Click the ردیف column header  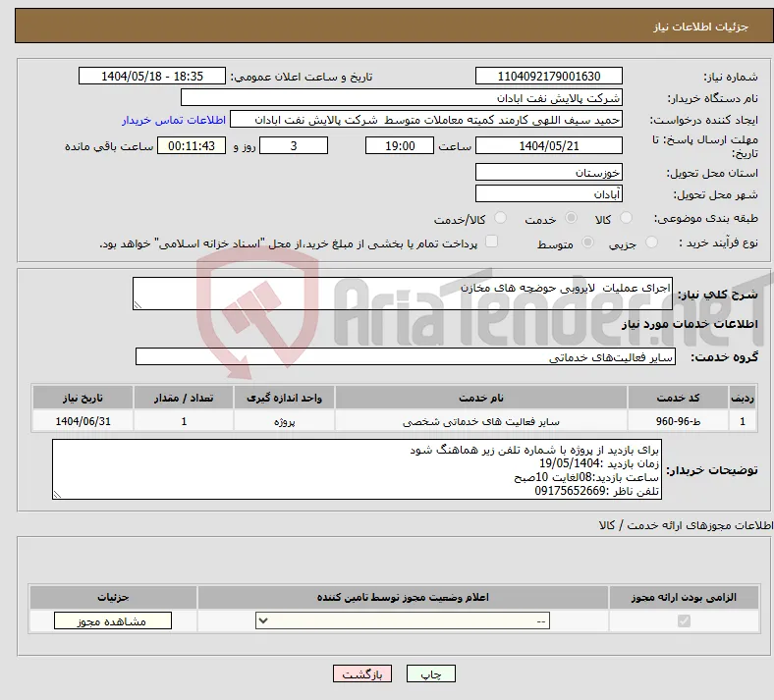743,398
